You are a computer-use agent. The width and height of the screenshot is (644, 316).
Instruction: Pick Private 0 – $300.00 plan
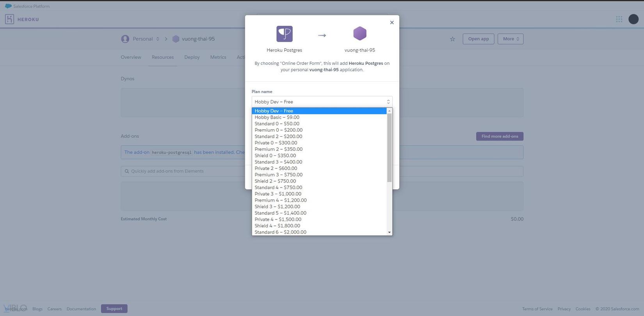coord(319,143)
